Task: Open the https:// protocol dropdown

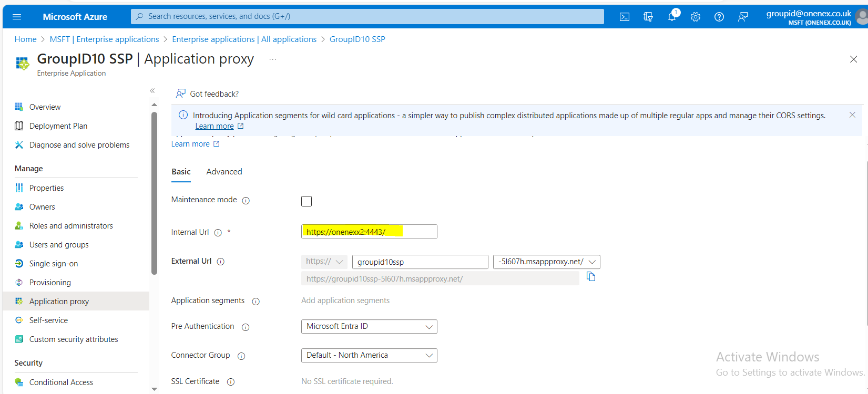Action: (x=324, y=262)
